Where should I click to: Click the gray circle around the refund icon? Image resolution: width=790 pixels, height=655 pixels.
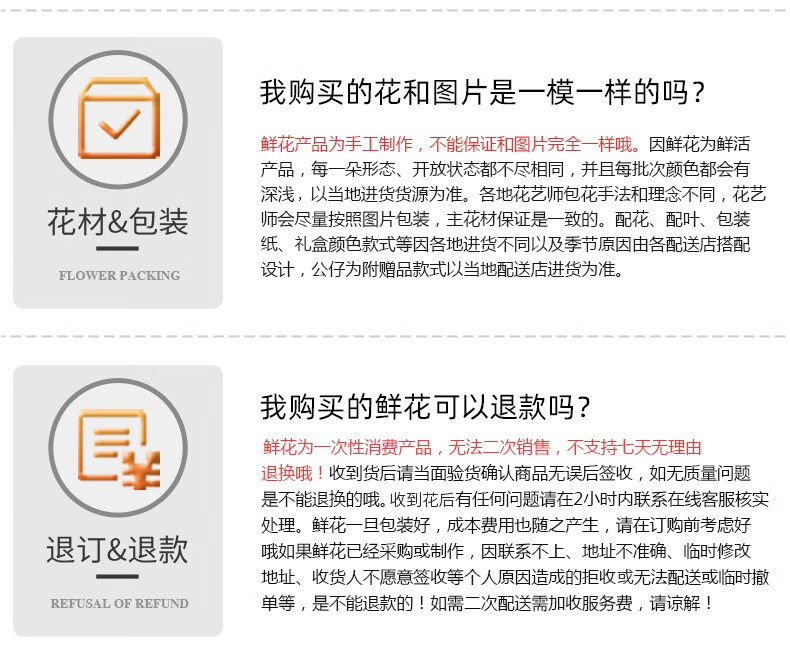(x=118, y=448)
